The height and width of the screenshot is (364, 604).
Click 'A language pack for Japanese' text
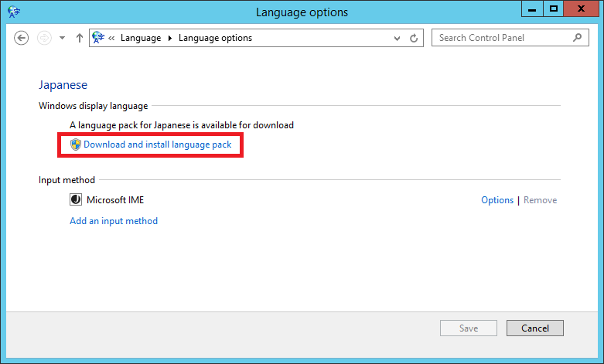182,125
